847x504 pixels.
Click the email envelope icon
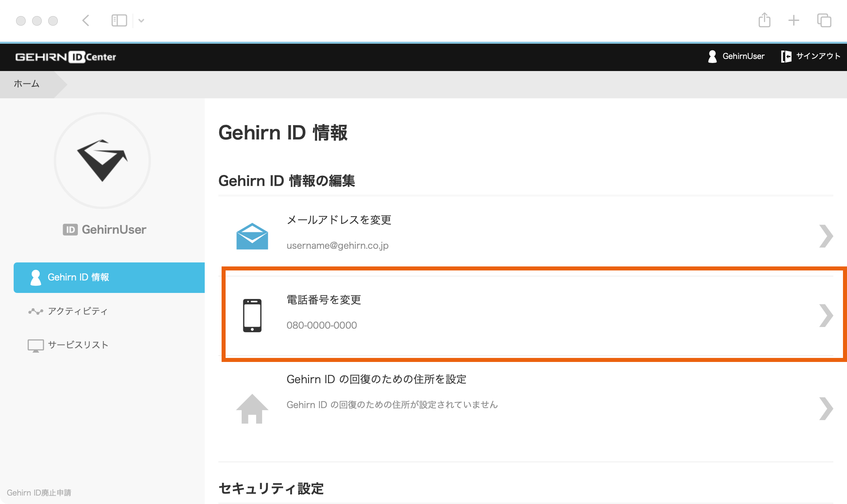click(252, 236)
